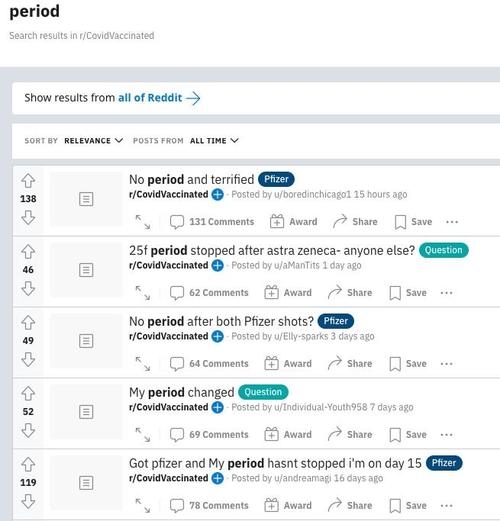Image resolution: width=500 pixels, height=521 pixels.
Task: Open the Sort By Relevance dropdown
Action: (x=94, y=141)
